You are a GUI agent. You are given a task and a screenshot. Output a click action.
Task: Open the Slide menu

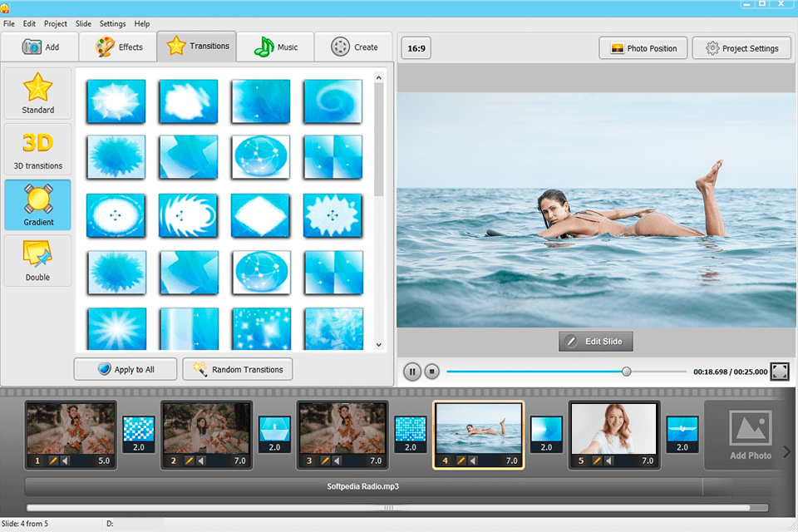coord(83,23)
